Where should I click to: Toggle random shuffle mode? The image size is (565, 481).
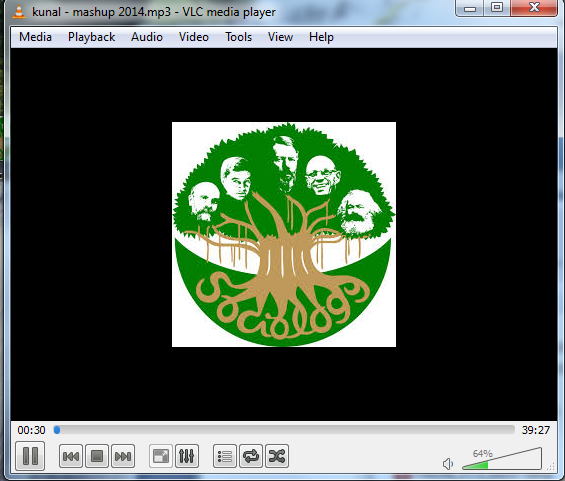[277, 456]
